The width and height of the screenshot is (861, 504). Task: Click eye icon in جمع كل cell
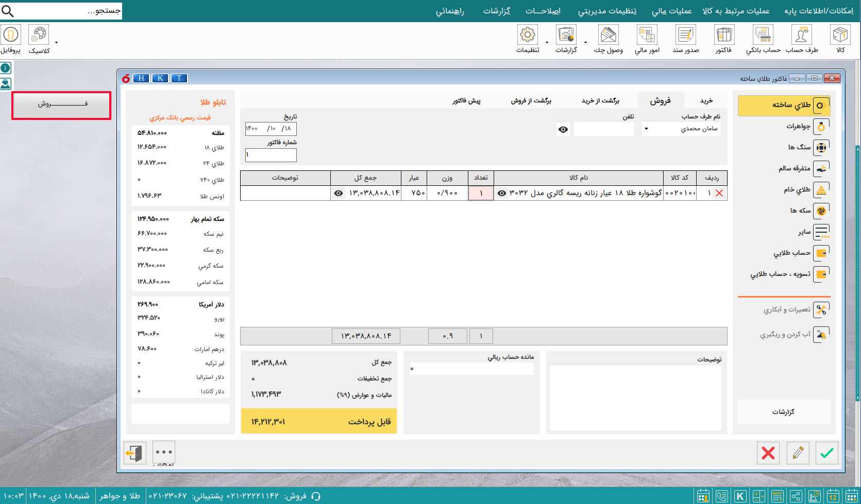[338, 193]
